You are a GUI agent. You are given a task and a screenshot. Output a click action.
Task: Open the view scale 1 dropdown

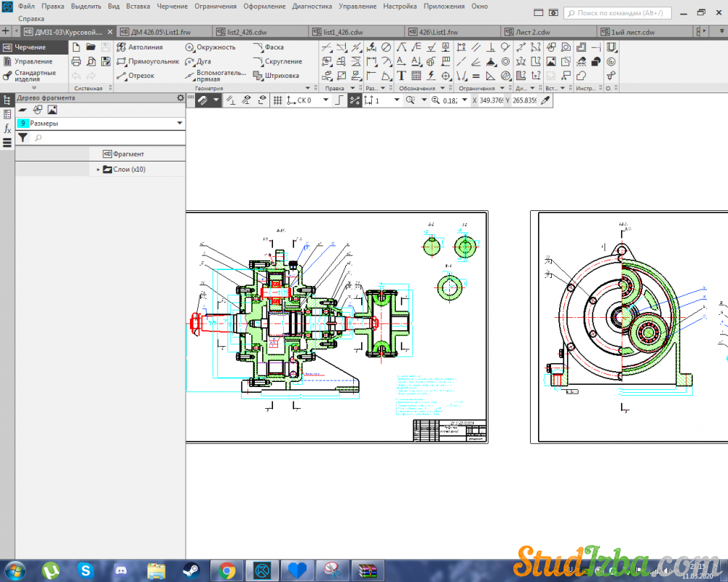pos(397,100)
